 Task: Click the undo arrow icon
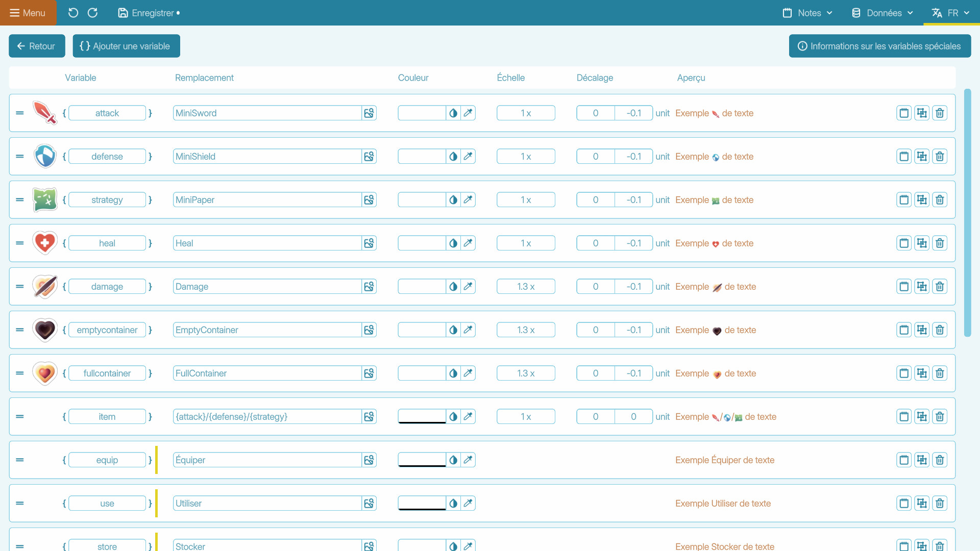point(73,13)
